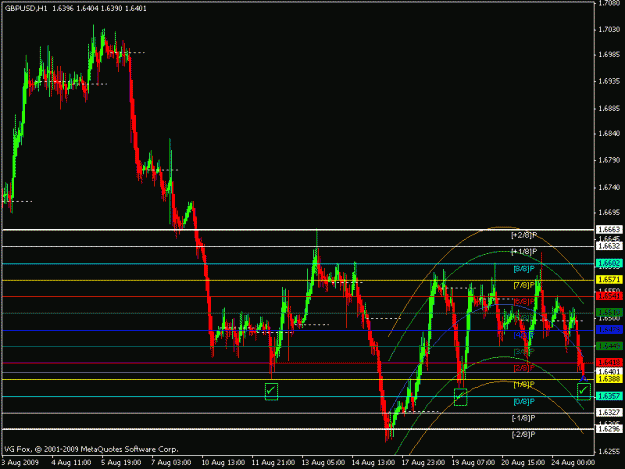
Task: Click the current price 1.6401 tag
Action: click(x=609, y=372)
